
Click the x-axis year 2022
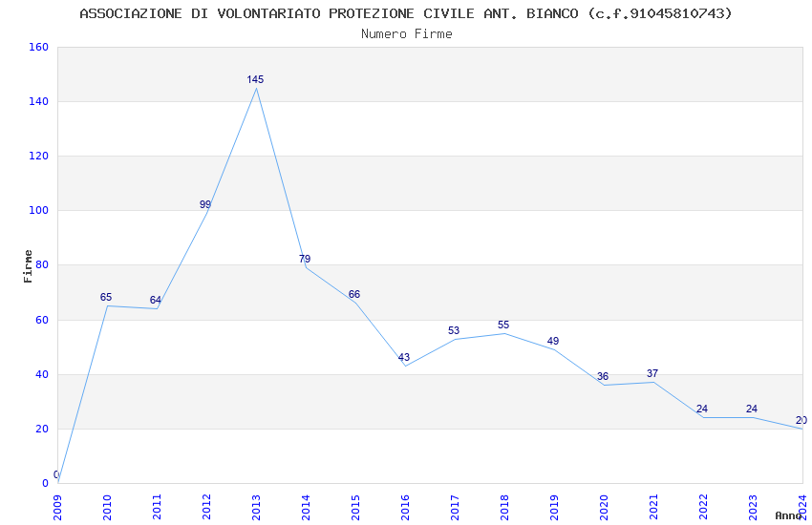point(703,508)
